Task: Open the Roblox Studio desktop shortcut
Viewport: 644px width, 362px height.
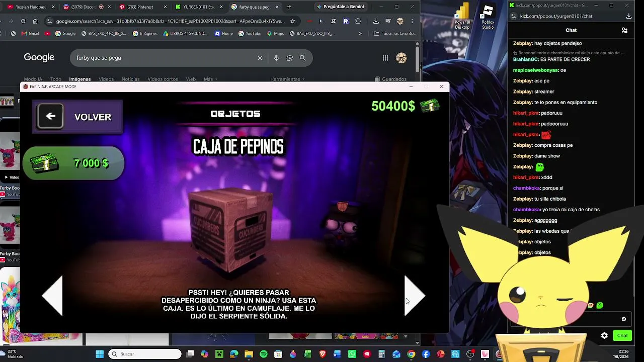Action: pyautogui.click(x=488, y=17)
